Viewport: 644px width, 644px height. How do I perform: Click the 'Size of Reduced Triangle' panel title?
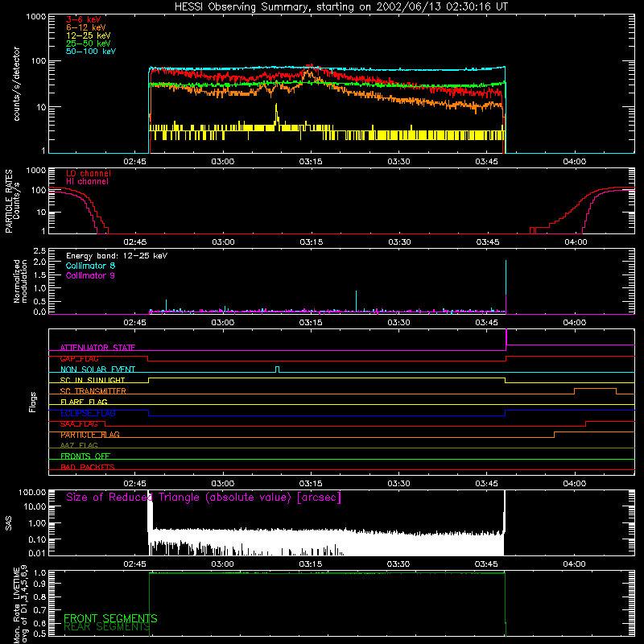pos(204,497)
